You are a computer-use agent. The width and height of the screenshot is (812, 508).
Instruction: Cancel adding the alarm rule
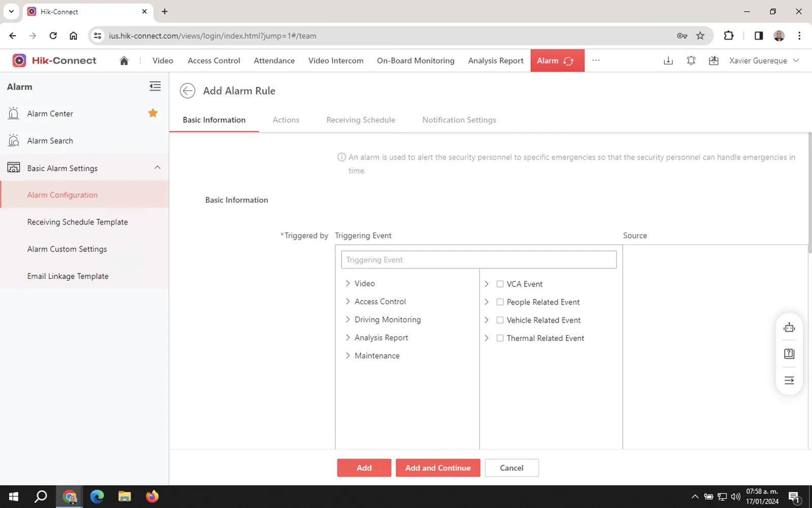pyautogui.click(x=512, y=468)
